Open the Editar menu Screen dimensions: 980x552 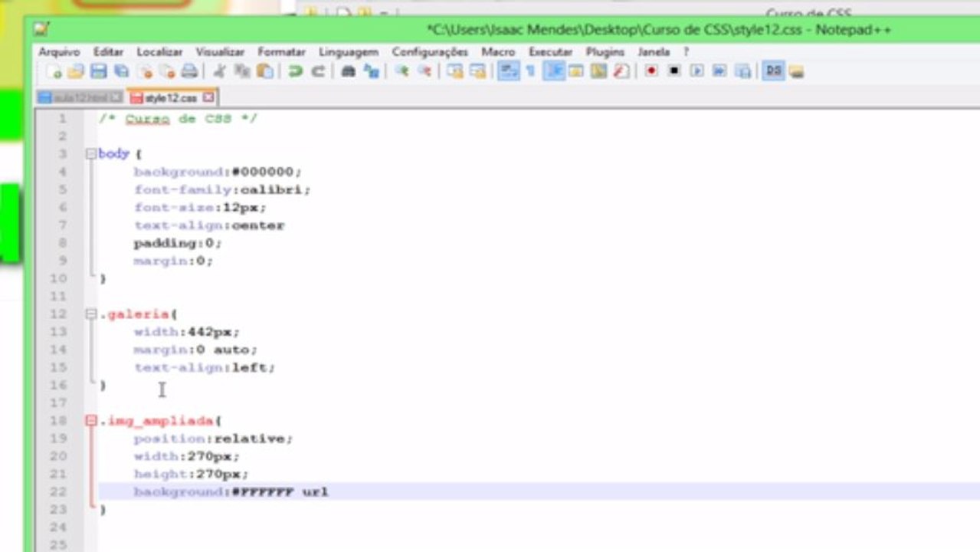tap(108, 52)
